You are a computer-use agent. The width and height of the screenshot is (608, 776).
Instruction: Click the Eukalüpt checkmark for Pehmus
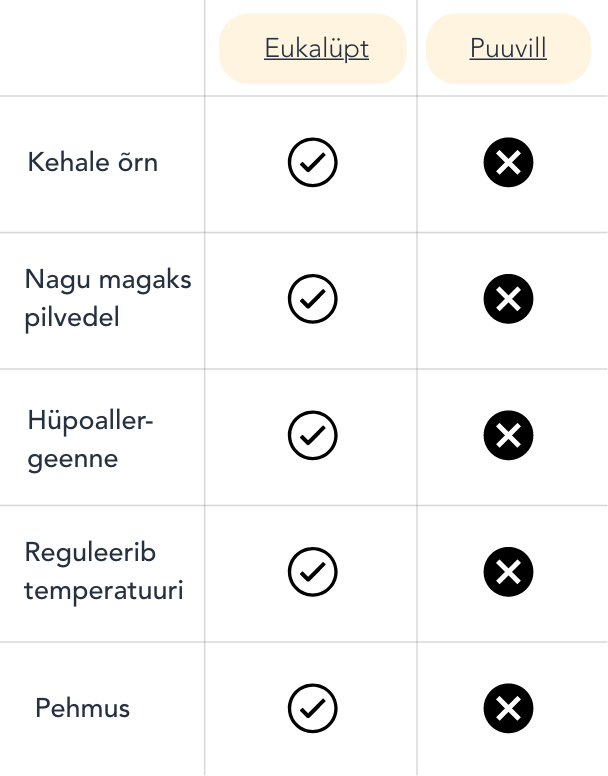click(x=313, y=708)
